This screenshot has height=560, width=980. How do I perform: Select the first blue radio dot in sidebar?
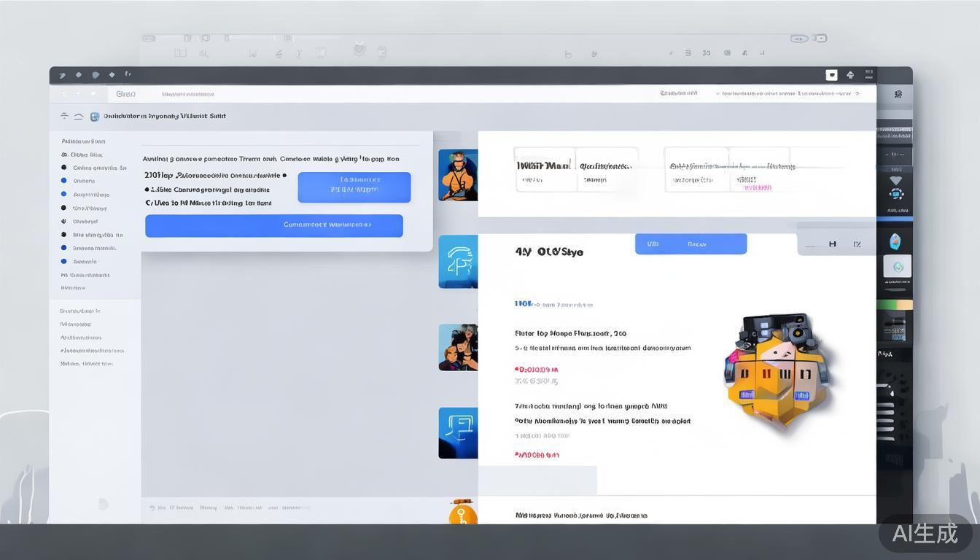[64, 181]
